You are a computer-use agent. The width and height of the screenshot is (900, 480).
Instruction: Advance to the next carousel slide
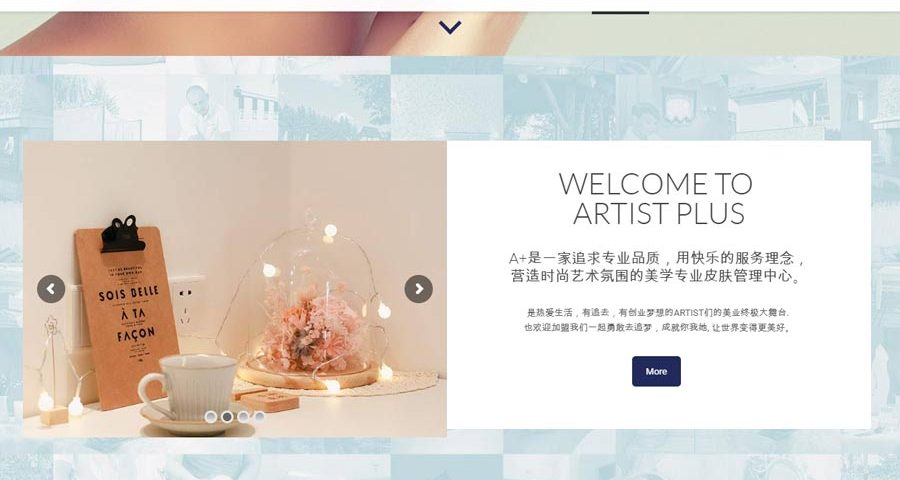418,289
